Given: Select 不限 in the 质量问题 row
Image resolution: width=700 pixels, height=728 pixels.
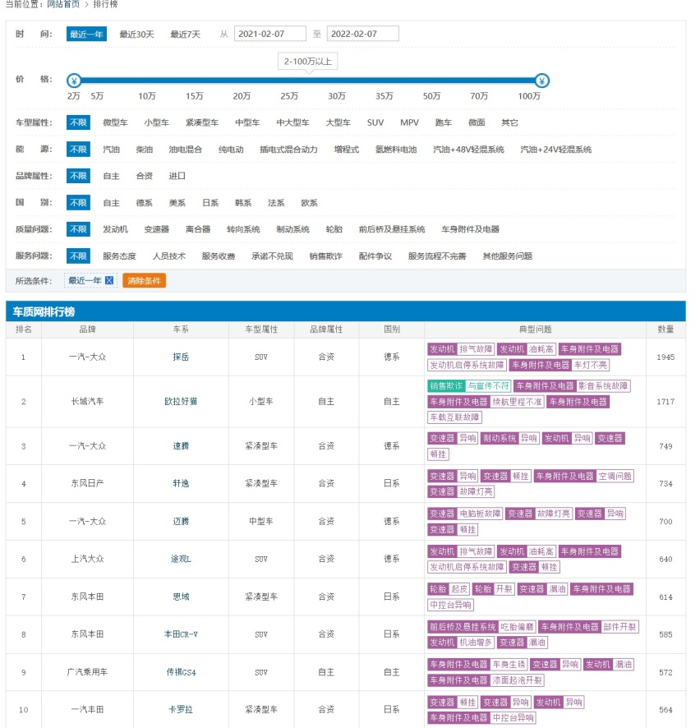Looking at the screenshot, I should click(x=78, y=229).
